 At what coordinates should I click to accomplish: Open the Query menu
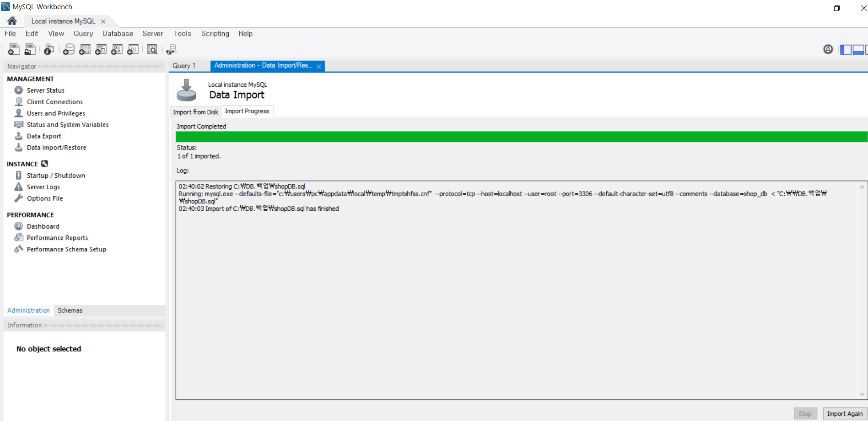pyautogui.click(x=83, y=33)
